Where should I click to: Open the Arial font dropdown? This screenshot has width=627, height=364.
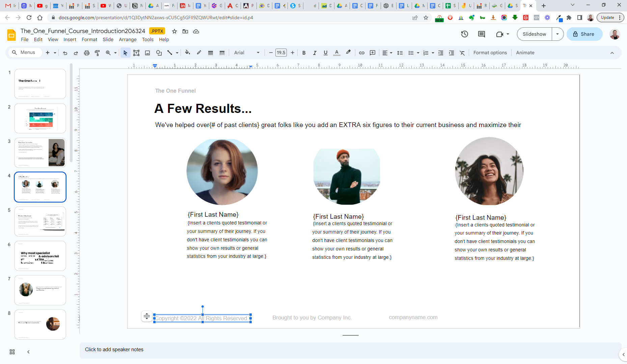(x=247, y=53)
